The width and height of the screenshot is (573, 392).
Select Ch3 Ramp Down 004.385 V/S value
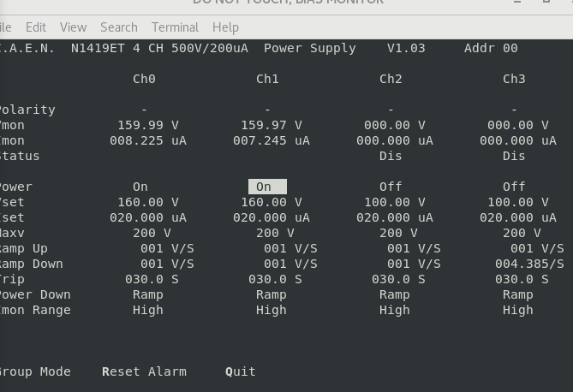(529, 264)
